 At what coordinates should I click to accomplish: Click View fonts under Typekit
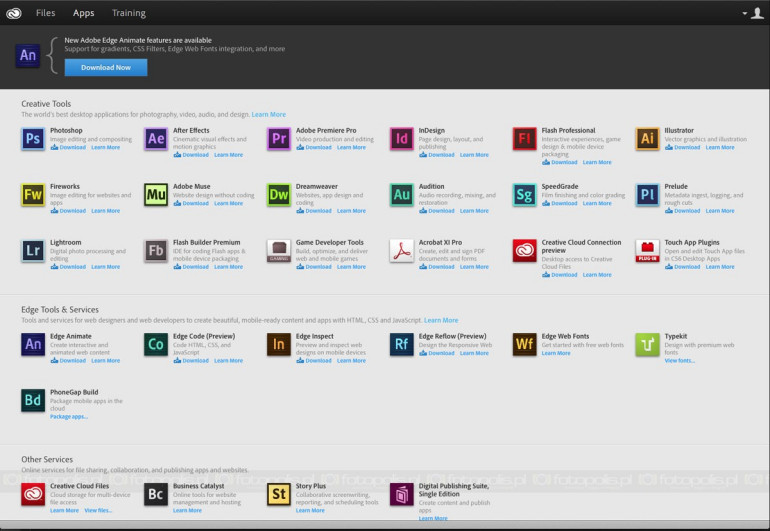click(680, 361)
